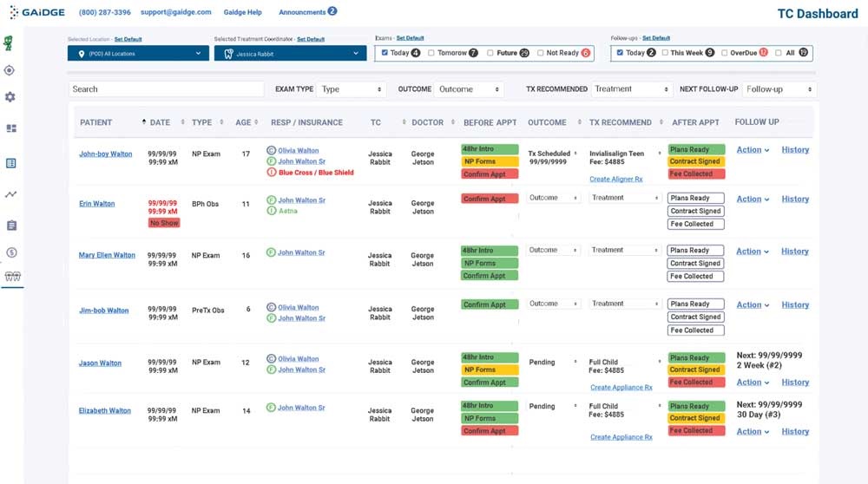868x484 pixels.
Task: Click the table list sidebar icon
Action: 11,163
